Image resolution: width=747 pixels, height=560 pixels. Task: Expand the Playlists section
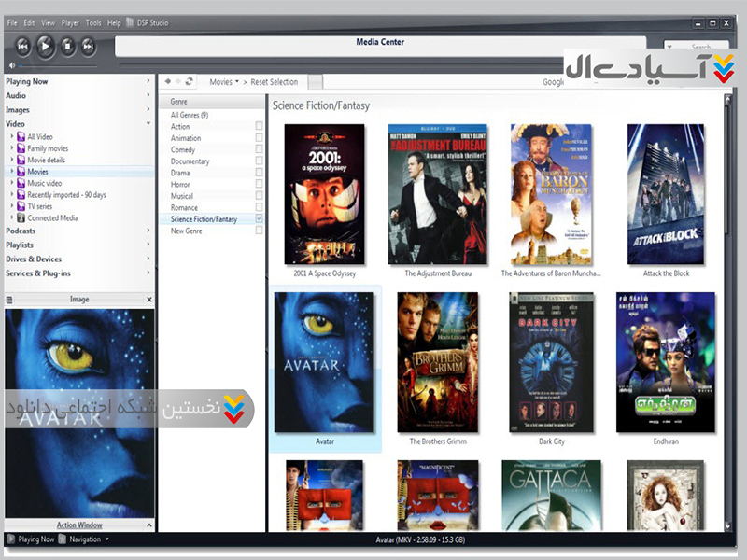click(x=148, y=245)
